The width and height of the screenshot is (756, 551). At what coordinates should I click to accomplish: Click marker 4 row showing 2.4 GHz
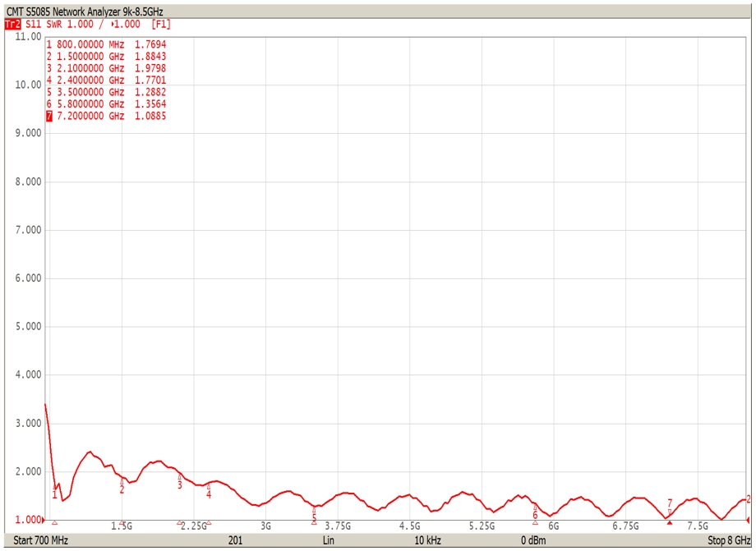coord(107,80)
